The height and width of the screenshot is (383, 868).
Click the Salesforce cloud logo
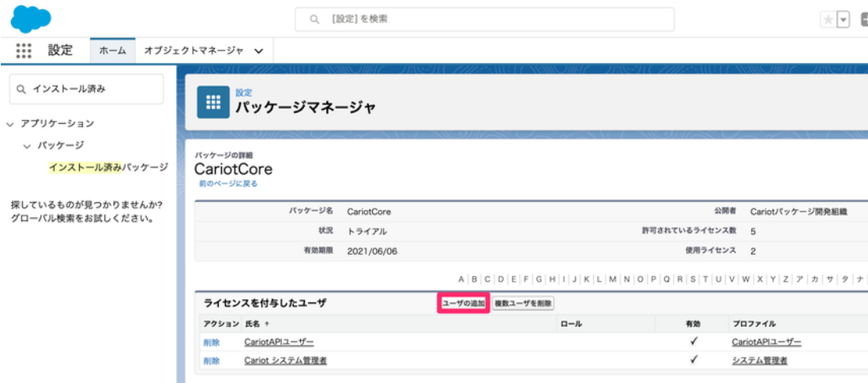(31, 20)
